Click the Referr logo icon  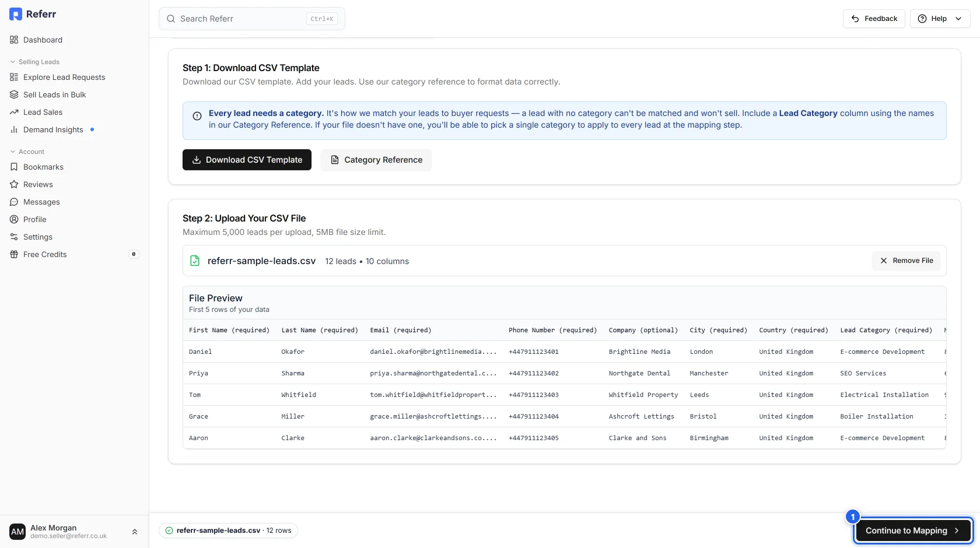coord(16,14)
